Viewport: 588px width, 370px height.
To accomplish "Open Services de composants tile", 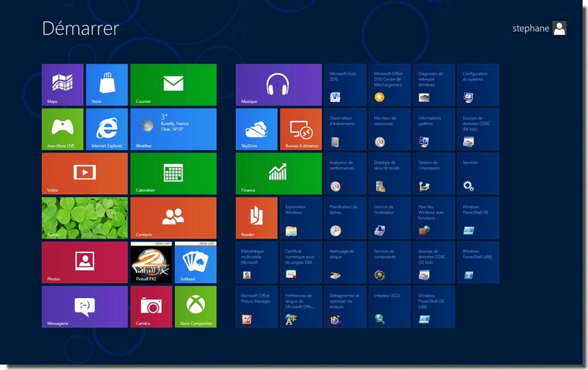I will [x=389, y=262].
